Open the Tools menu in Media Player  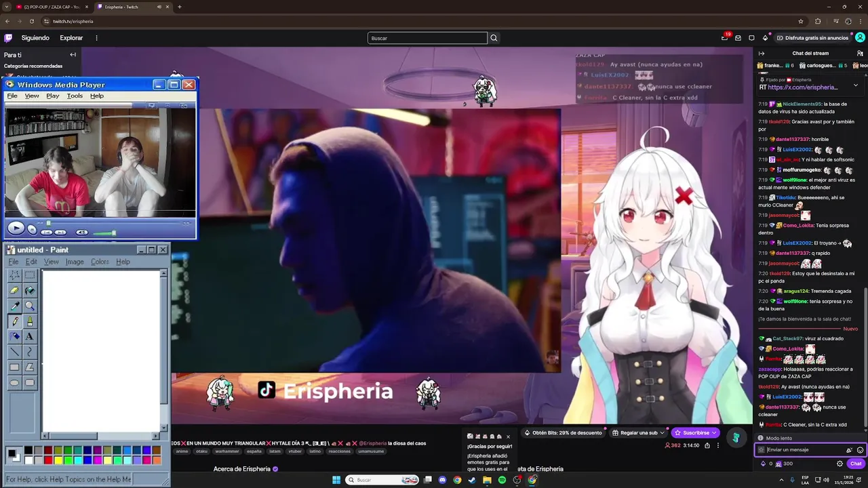pos(75,96)
